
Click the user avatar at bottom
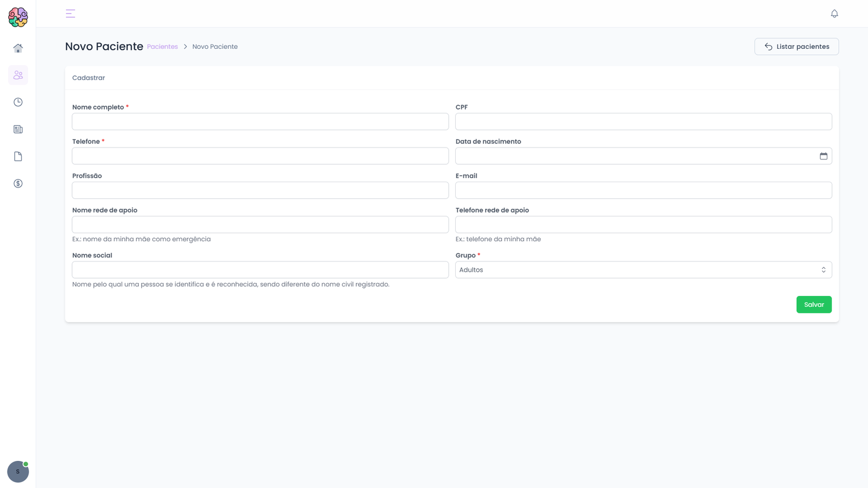coord(18,472)
